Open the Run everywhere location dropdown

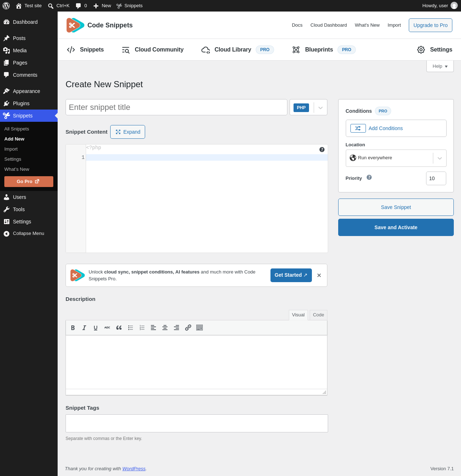[x=396, y=158]
